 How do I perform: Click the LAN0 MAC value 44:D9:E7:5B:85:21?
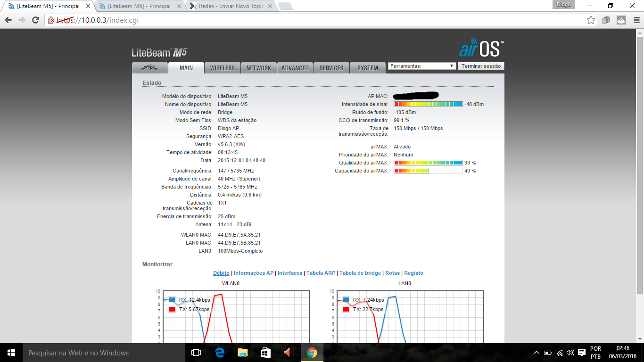(x=239, y=243)
